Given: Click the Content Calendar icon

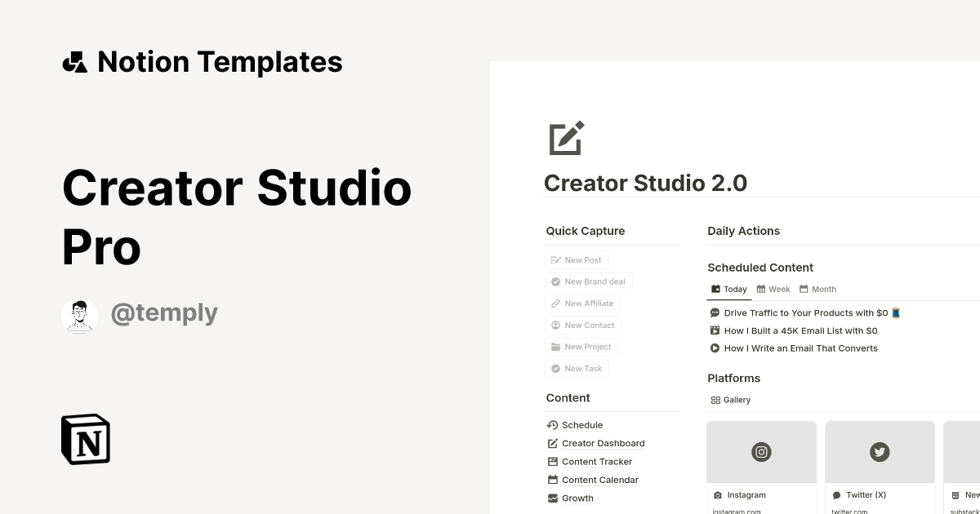Looking at the screenshot, I should coord(552,480).
